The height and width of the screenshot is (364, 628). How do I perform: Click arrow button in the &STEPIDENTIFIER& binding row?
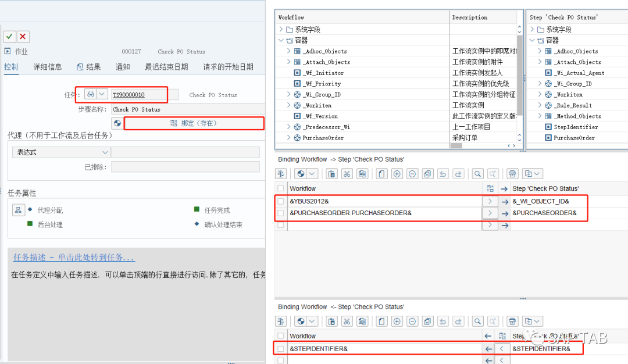[501, 349]
